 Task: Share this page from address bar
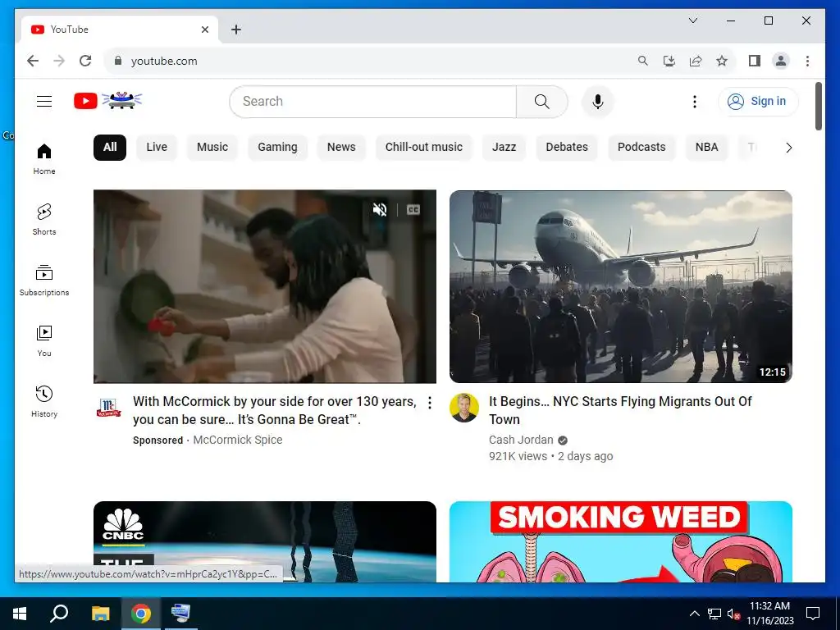pos(696,61)
